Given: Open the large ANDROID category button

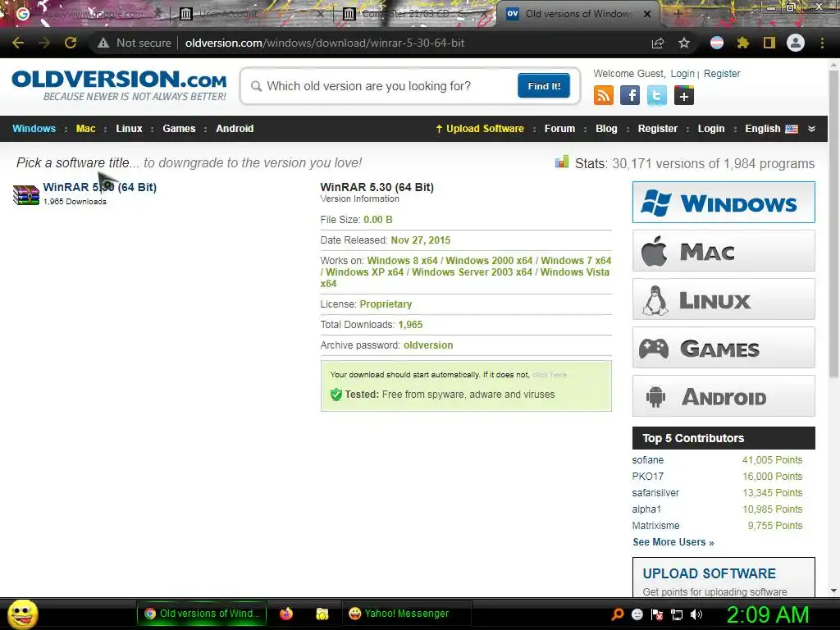Looking at the screenshot, I should (x=724, y=396).
